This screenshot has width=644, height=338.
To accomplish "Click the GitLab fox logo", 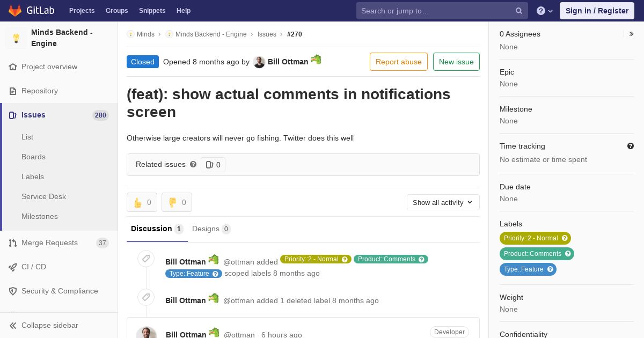I will tap(15, 10).
